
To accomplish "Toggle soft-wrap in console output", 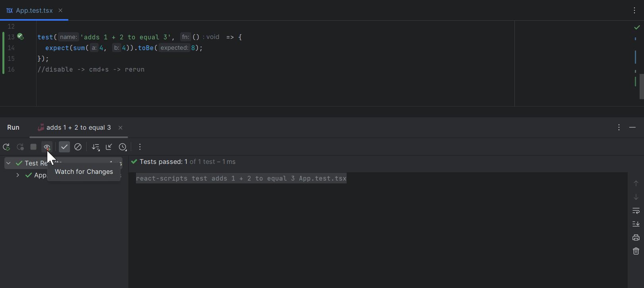I will tap(636, 211).
